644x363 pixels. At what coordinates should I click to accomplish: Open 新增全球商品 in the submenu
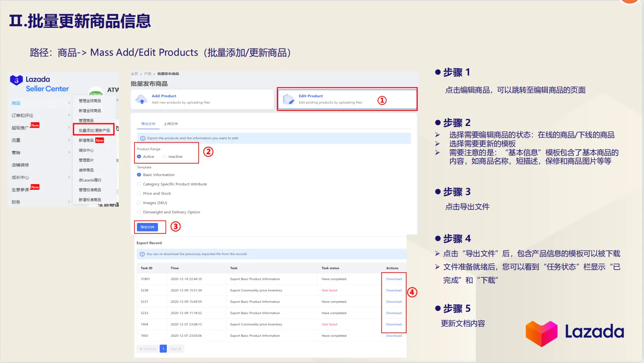tap(90, 111)
